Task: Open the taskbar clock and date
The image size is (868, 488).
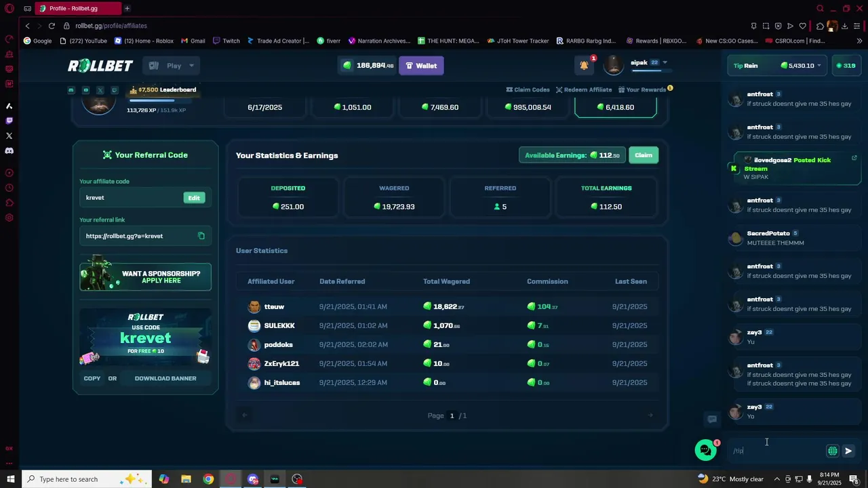Action: click(x=829, y=479)
